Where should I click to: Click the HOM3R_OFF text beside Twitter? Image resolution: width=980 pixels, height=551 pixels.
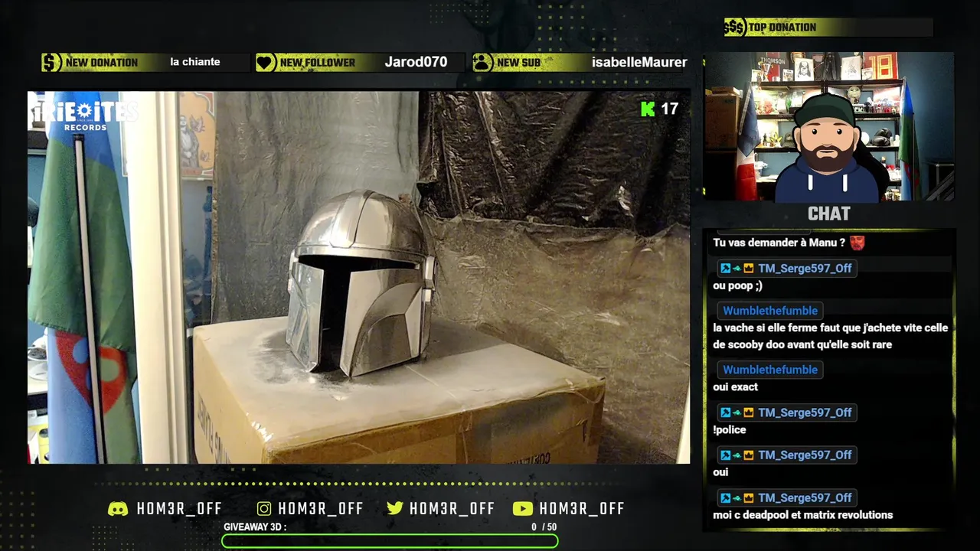452,509
